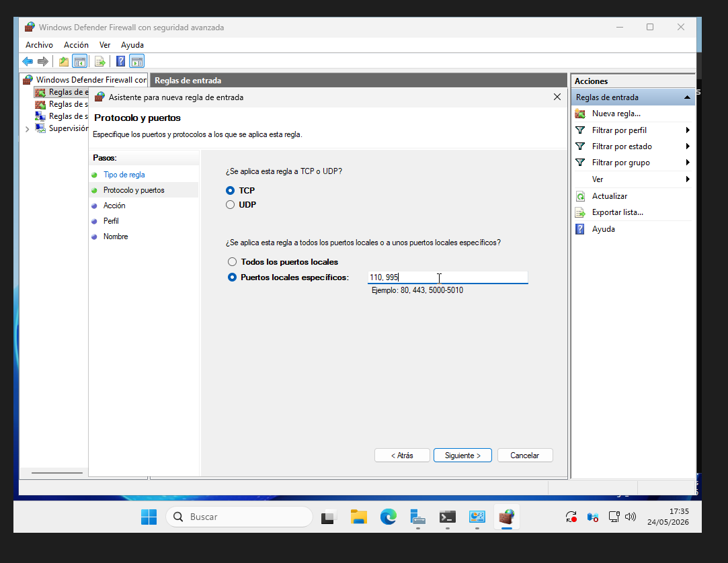Click the Tipo de regla step link
The height and width of the screenshot is (563, 728).
click(124, 175)
